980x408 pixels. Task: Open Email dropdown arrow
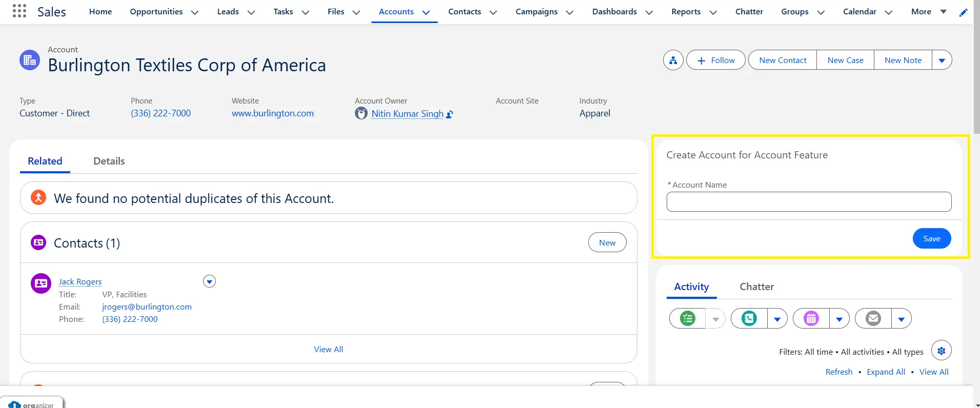click(x=902, y=318)
